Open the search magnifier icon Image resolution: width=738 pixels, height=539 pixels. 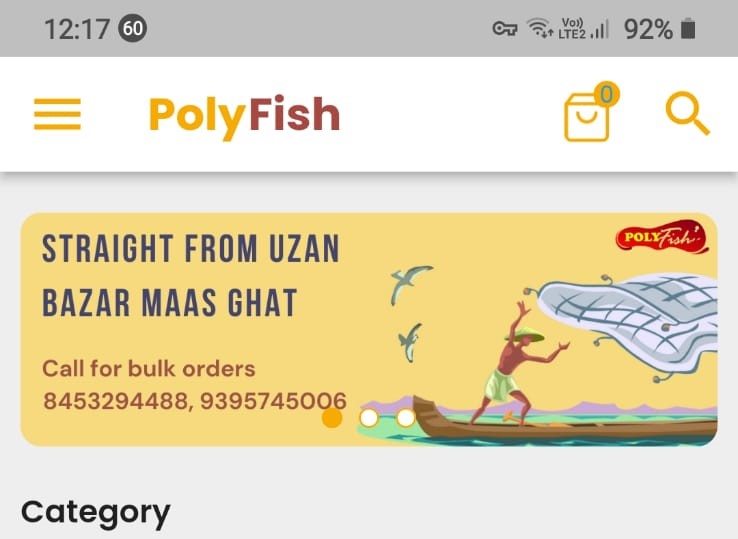pyautogui.click(x=688, y=113)
